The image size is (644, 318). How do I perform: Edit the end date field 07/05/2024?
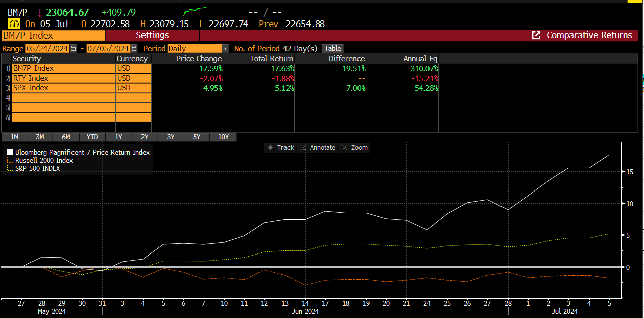pos(109,49)
